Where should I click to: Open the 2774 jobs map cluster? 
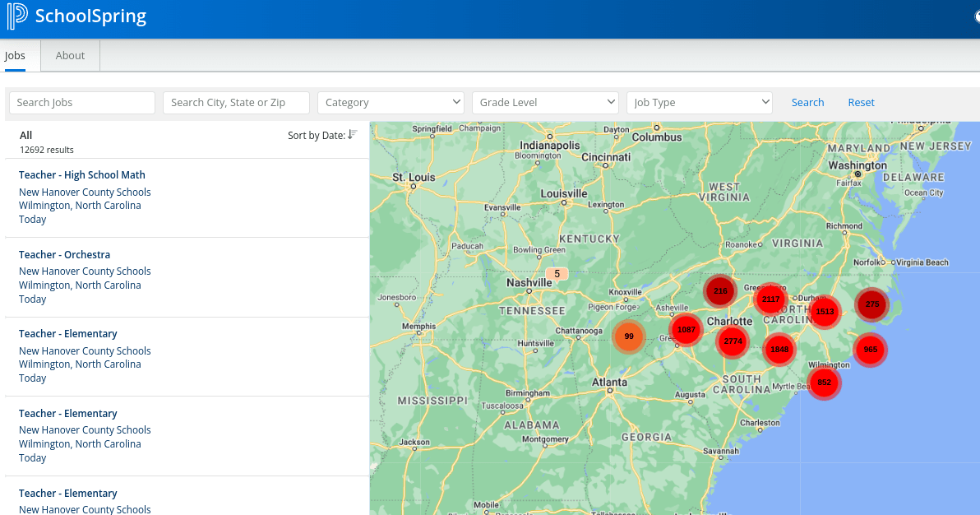(733, 341)
